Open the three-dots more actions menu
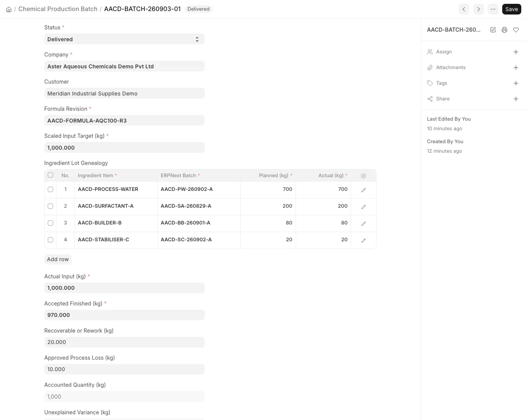 (x=493, y=9)
